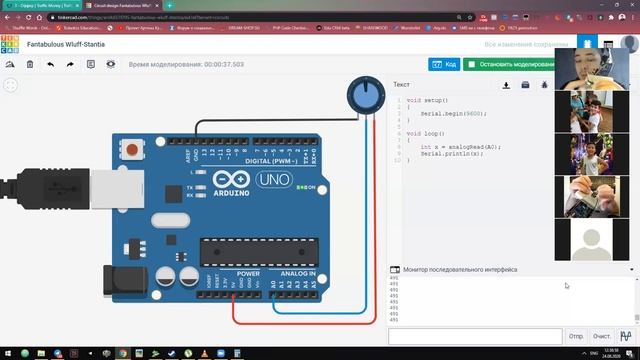This screenshot has width=640, height=360.
Task: Open the component list view icon
Action: point(608,44)
